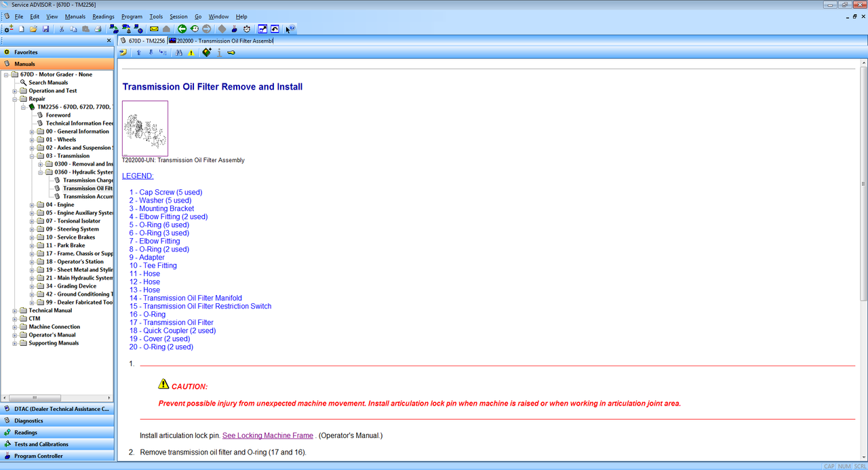Expand the 04 - Engine folder

coord(32,205)
